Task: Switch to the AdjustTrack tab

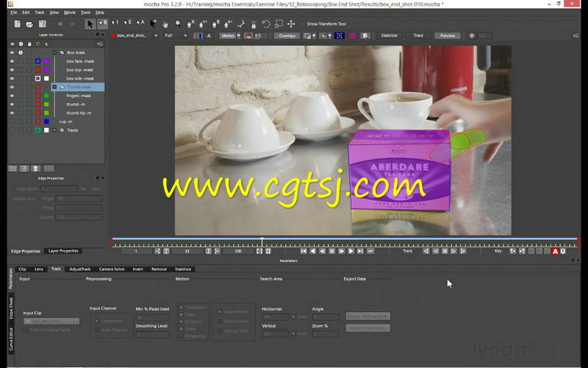Action: [x=80, y=269]
